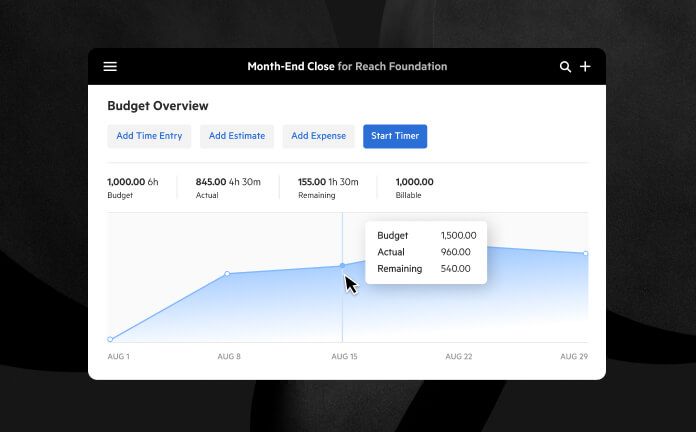
Task: Click the highlighted data point at AUG 15
Action: (342, 265)
